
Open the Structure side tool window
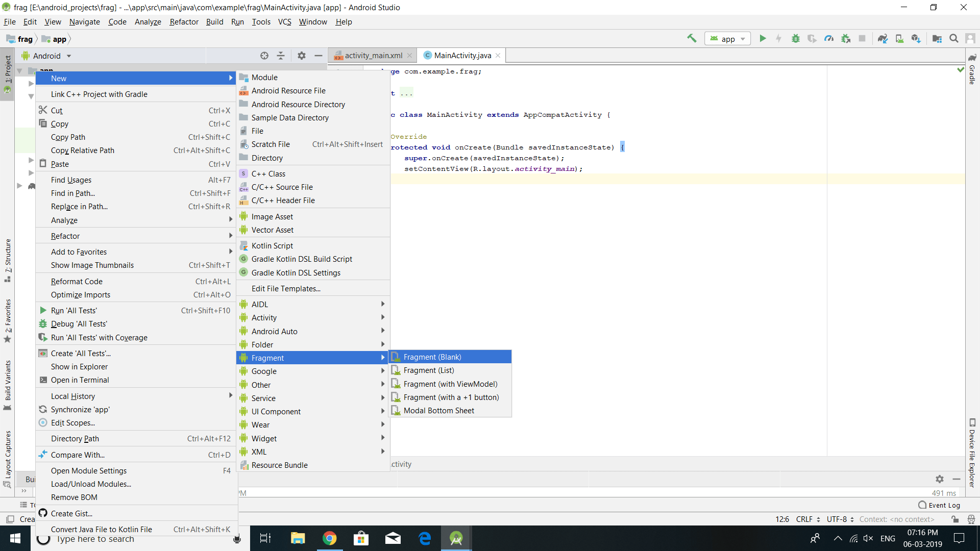[x=8, y=260]
